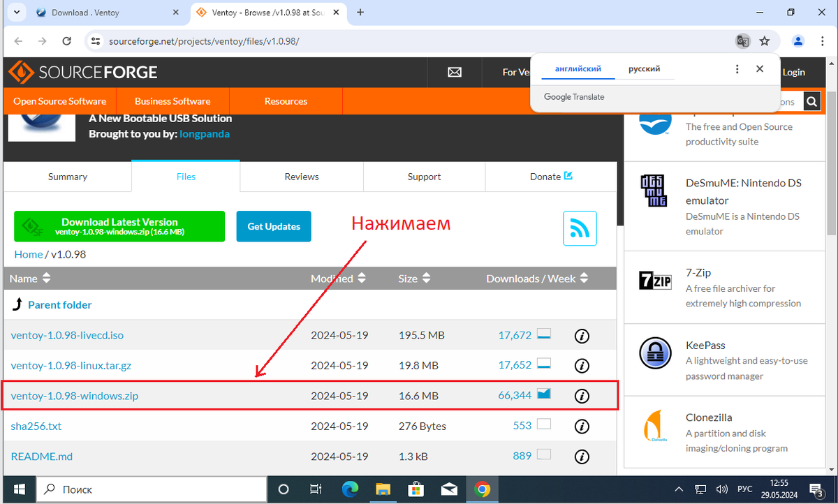Click Login link in header
Image resolution: width=838 pixels, height=504 pixels.
793,72
